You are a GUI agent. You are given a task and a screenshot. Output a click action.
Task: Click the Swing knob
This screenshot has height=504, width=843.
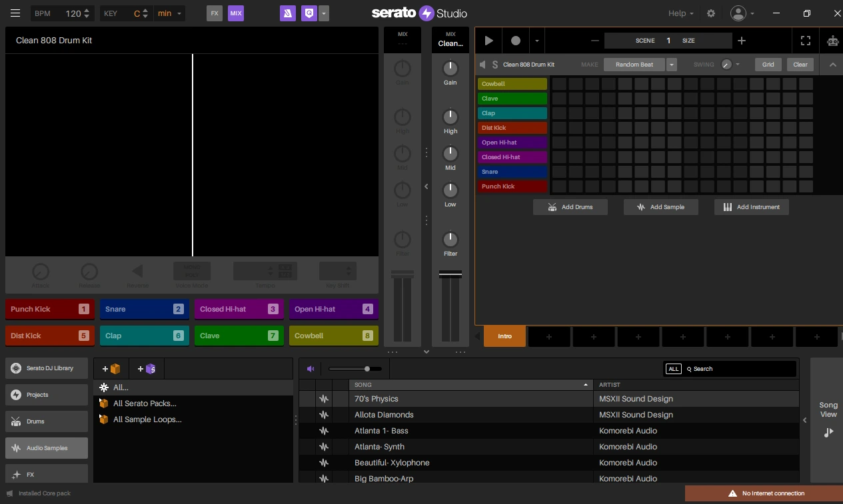[726, 65]
